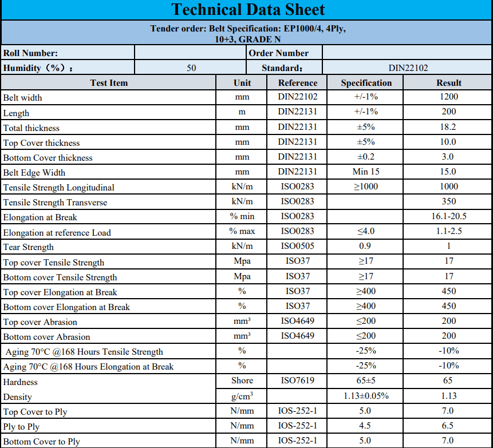The width and height of the screenshot is (493, 448).
Task: Select the Tensile Strength Transverse row label
Action: 55,203
